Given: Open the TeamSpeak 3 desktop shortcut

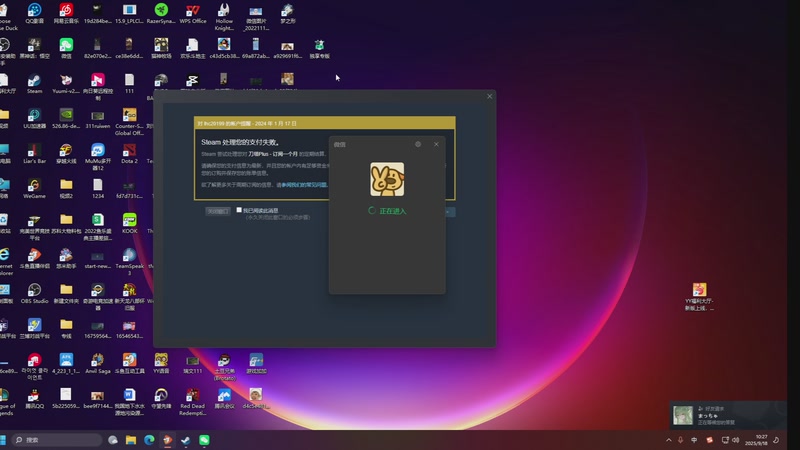Looking at the screenshot, I should pos(130,262).
